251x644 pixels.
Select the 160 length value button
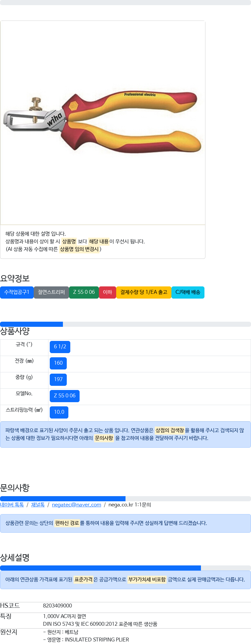tap(58, 363)
